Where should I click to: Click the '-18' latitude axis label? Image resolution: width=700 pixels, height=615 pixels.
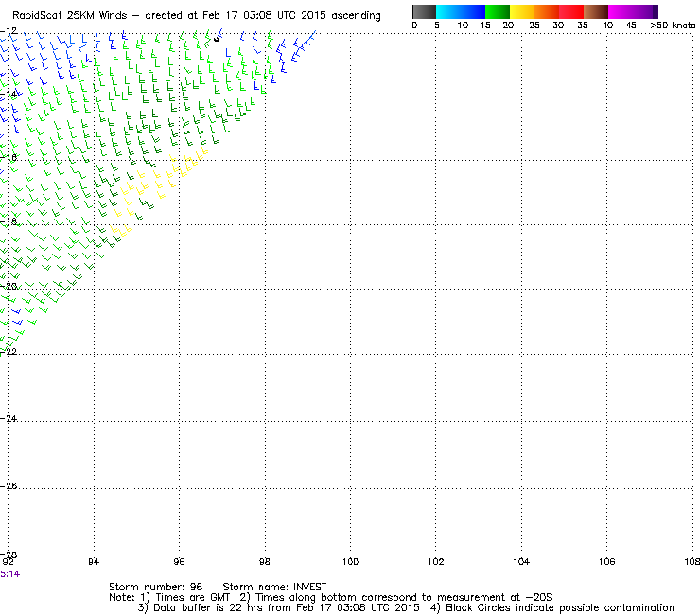click(x=9, y=221)
